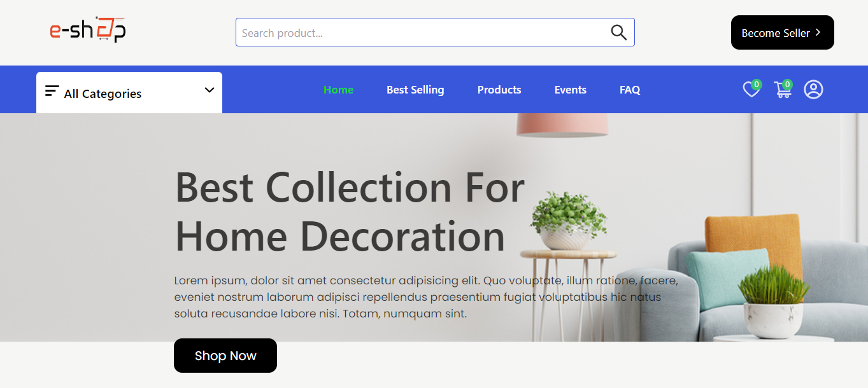Navigate to the Products menu item

point(499,90)
